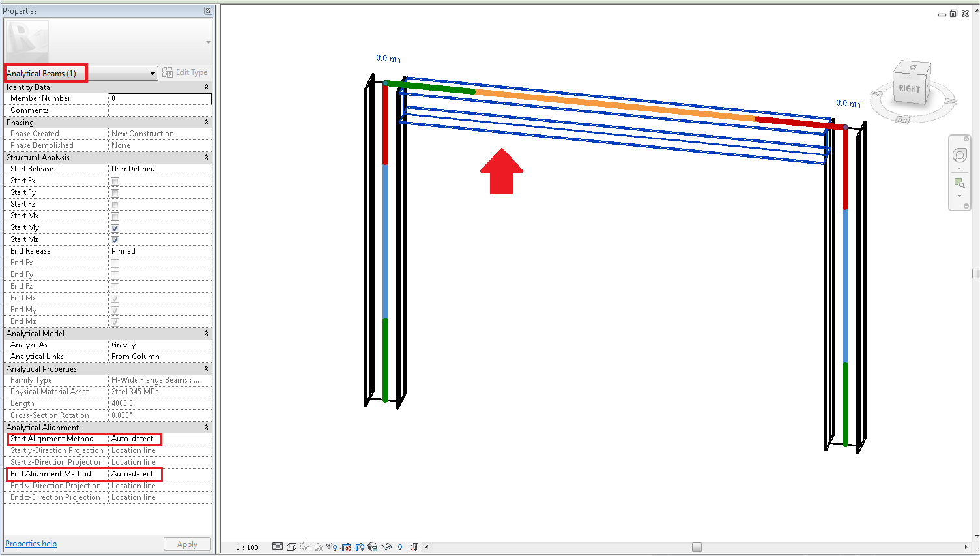Collapse the Structural Analysis section
The height and width of the screenshot is (556, 980).
pyautogui.click(x=206, y=157)
